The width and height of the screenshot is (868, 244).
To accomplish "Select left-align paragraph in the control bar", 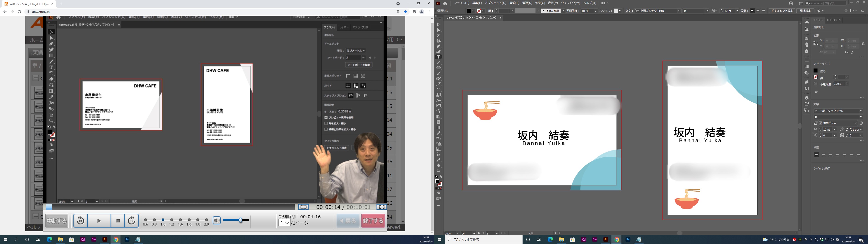I will pyautogui.click(x=752, y=11).
